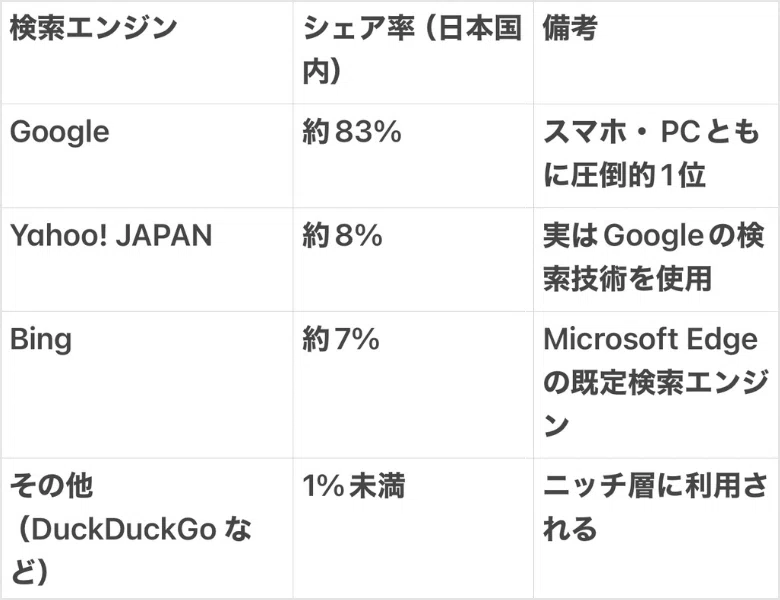Select the "約8%" share cell
The image size is (780, 600).
pos(342,236)
